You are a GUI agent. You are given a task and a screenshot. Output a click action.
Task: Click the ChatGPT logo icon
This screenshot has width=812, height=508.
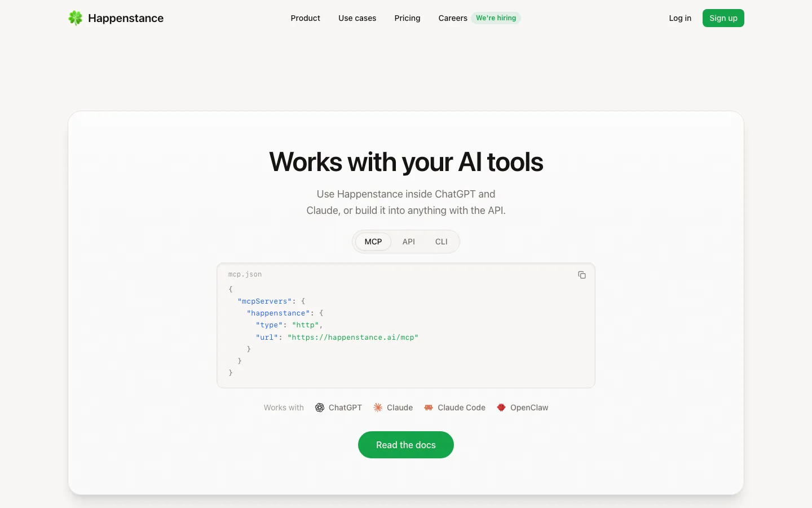(x=320, y=408)
